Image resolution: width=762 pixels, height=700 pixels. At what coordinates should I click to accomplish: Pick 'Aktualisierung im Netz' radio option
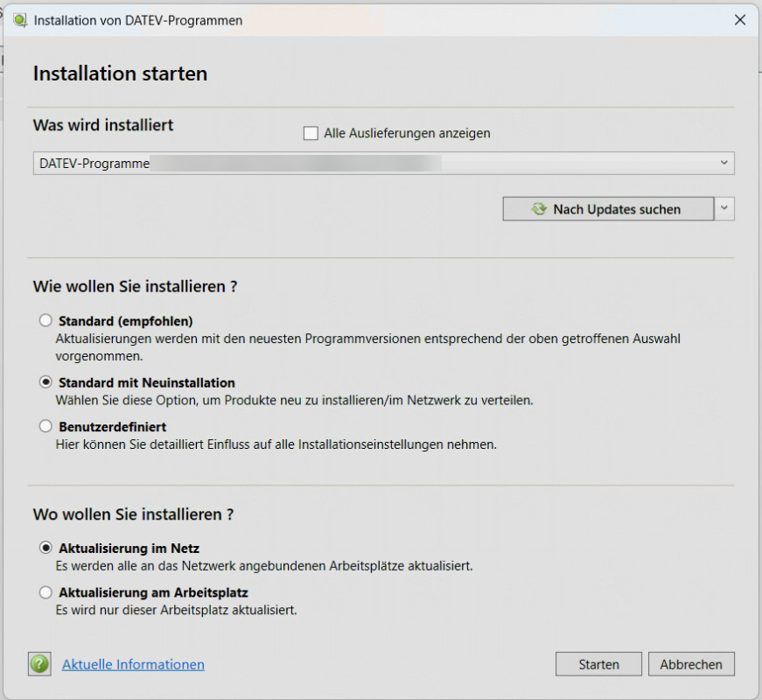45,549
